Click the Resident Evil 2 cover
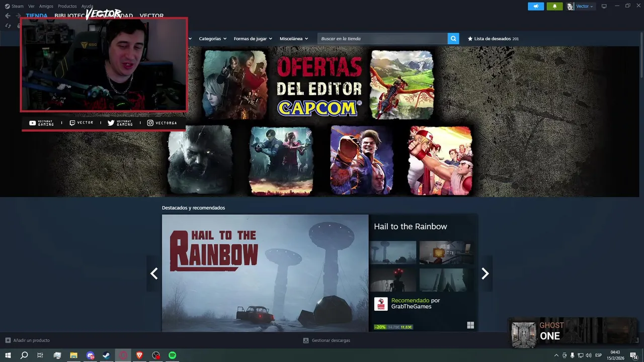This screenshot has height=362, width=644. (x=281, y=160)
